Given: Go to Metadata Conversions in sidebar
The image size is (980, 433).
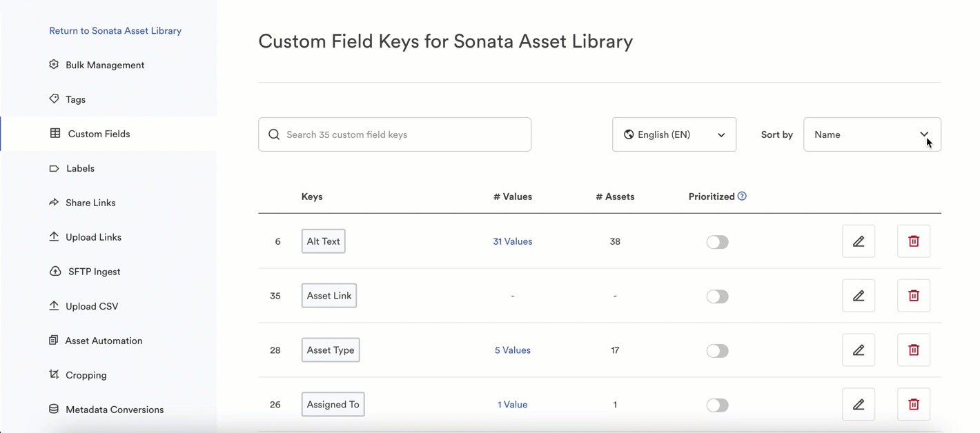Looking at the screenshot, I should click(114, 410).
